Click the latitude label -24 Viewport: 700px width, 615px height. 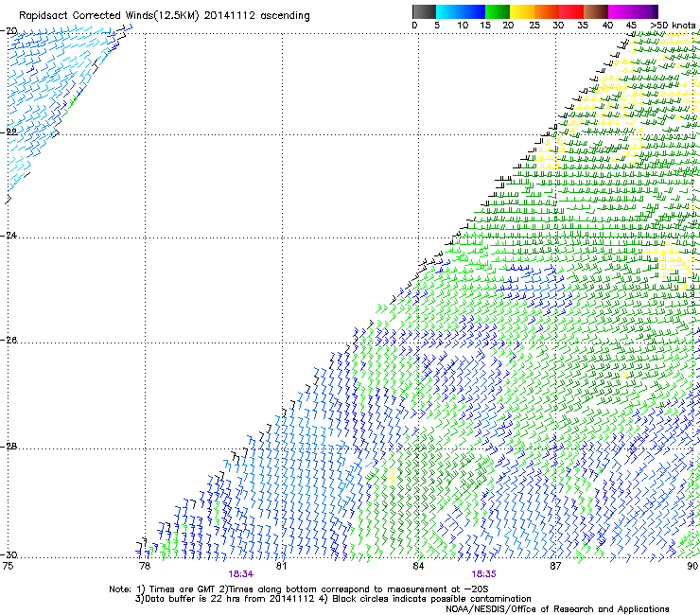click(x=9, y=235)
